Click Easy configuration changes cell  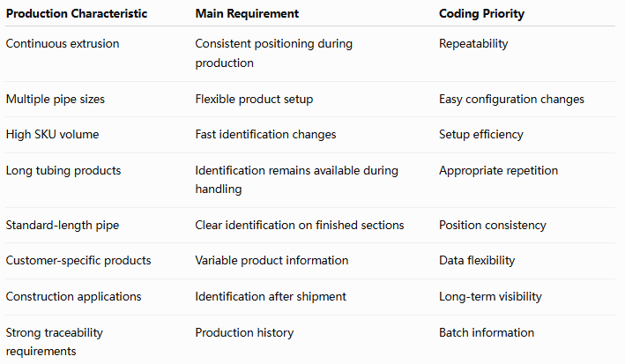(x=511, y=99)
